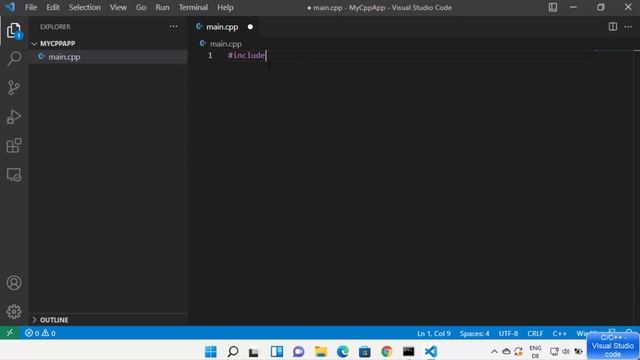Click Ln 1, Col 9 go-to-line indicator
The image size is (640, 360).
pyautogui.click(x=433, y=333)
